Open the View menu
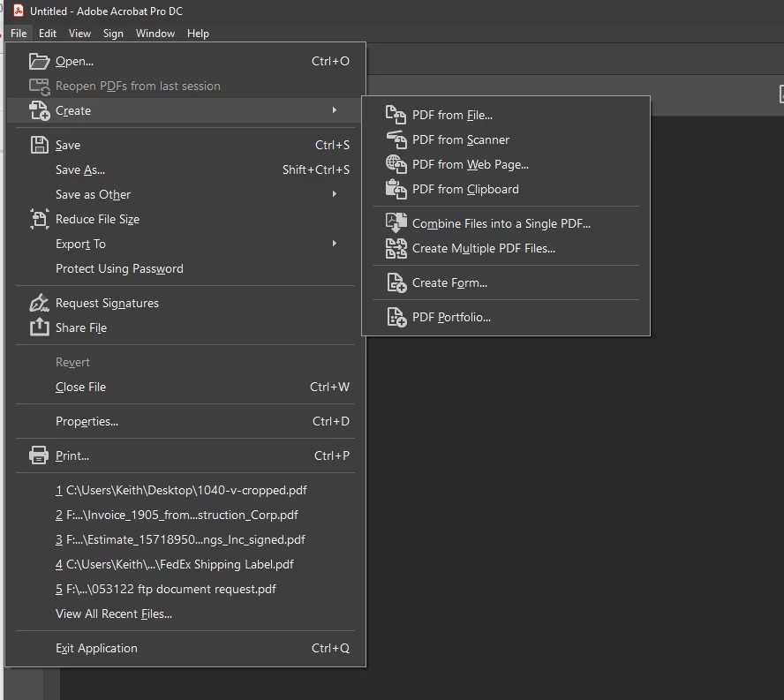 pyautogui.click(x=80, y=34)
